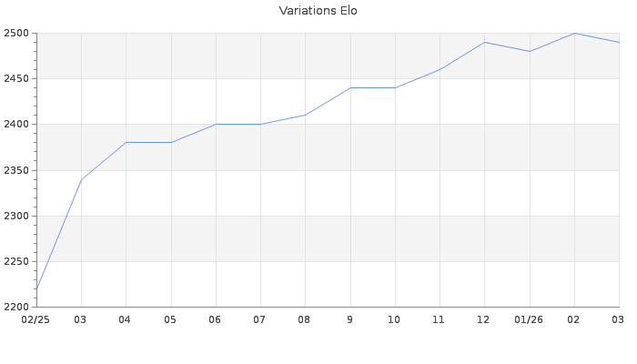Click the 2200 label at the axis origin
This screenshot has width=637, height=364.
pyautogui.click(x=17, y=307)
